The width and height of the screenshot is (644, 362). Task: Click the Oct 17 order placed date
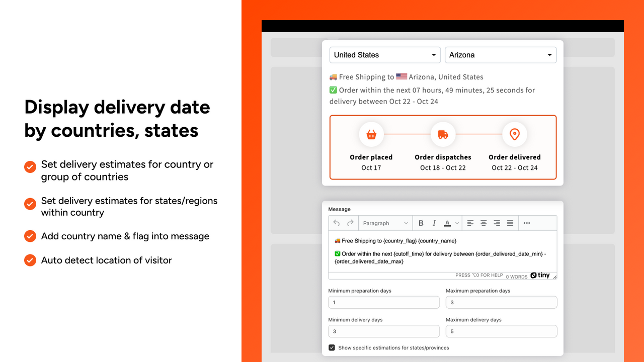371,167
